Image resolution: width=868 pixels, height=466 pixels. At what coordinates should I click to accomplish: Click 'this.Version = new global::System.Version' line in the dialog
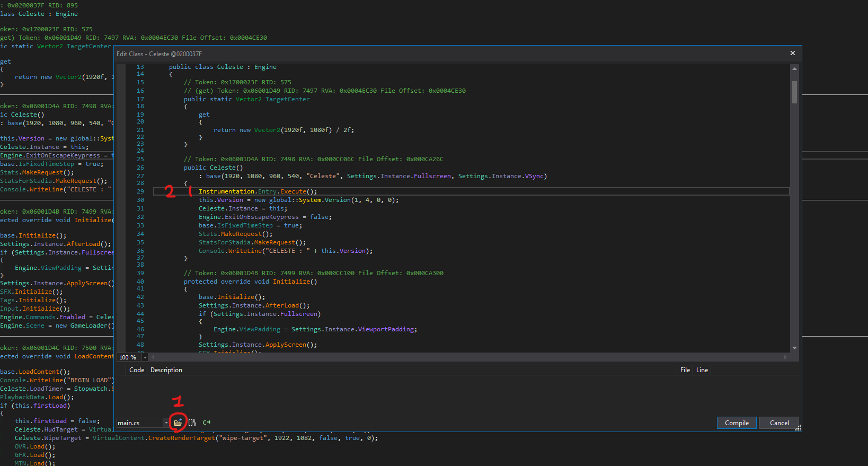pyautogui.click(x=298, y=200)
